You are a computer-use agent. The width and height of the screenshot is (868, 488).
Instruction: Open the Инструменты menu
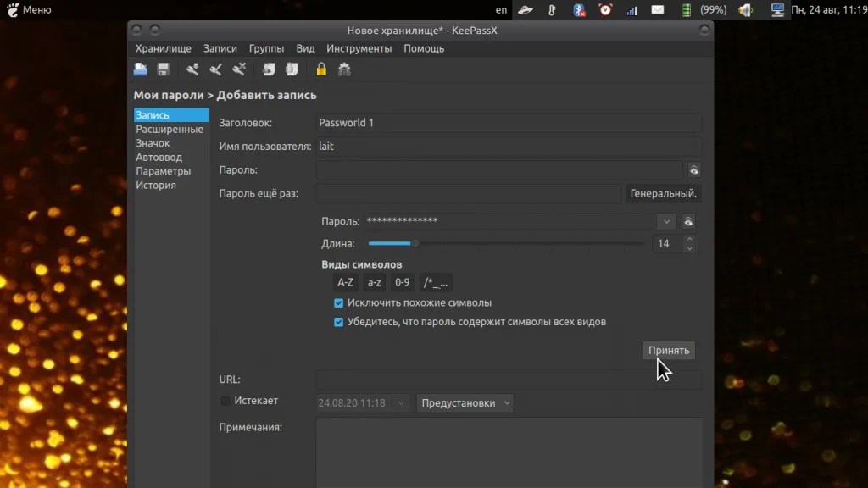359,48
